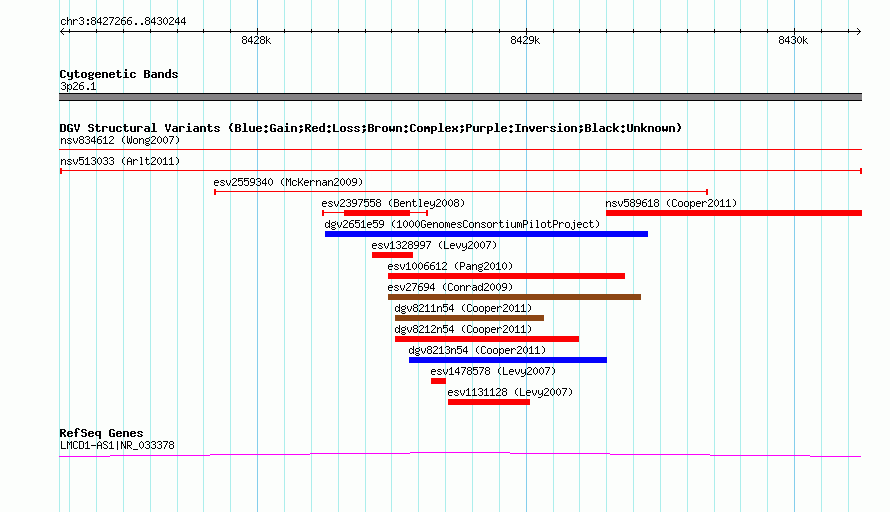Open the DGV Structural Variants track title

click(371, 128)
